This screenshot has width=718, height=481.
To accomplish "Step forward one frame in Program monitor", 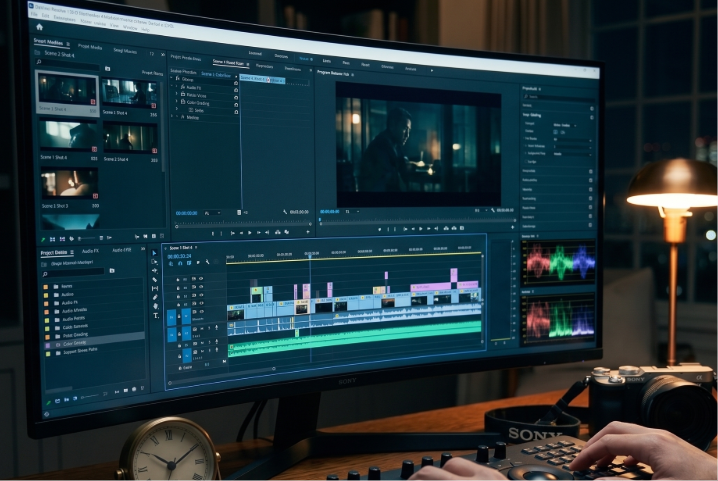I will pos(429,228).
